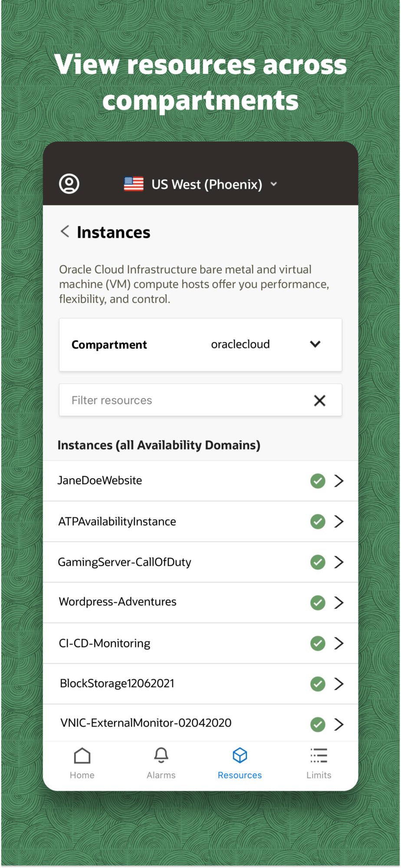Click the Instances page title
The height and width of the screenshot is (868, 401).
[114, 233]
